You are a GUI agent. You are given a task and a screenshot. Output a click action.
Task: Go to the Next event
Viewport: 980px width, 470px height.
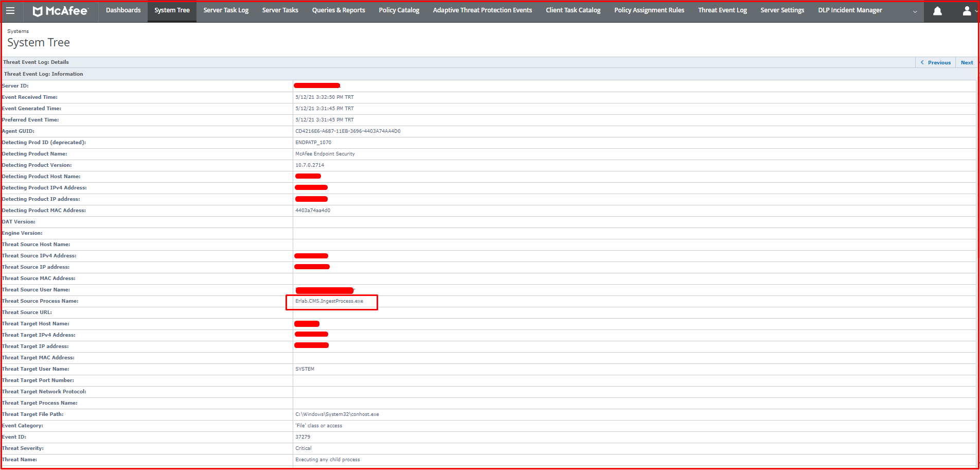pos(967,62)
